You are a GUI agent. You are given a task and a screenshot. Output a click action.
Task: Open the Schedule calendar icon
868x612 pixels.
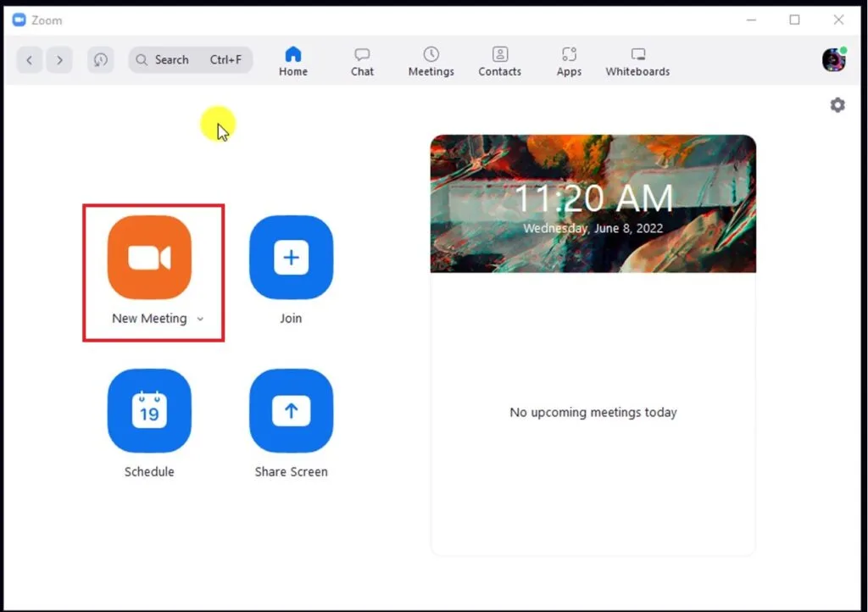(149, 411)
